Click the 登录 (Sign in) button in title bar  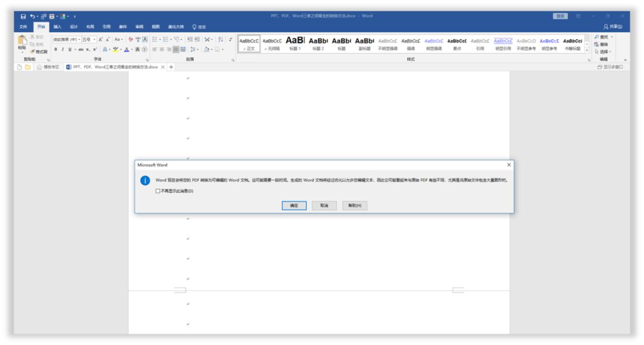[560, 16]
